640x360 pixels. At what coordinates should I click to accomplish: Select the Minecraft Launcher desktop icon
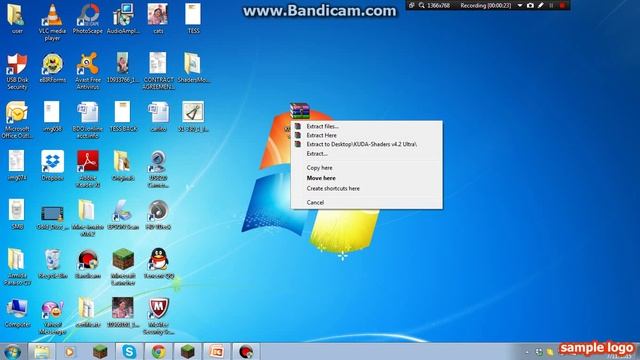(x=123, y=267)
